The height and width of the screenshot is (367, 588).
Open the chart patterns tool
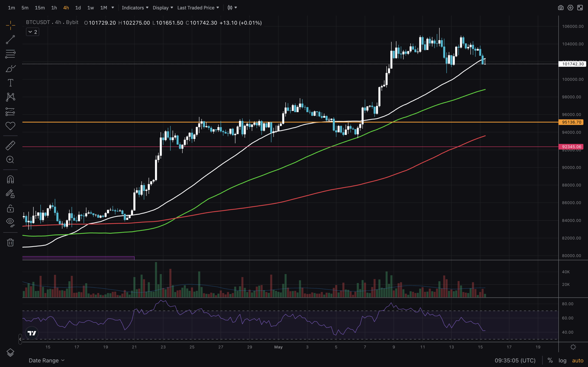(x=10, y=97)
